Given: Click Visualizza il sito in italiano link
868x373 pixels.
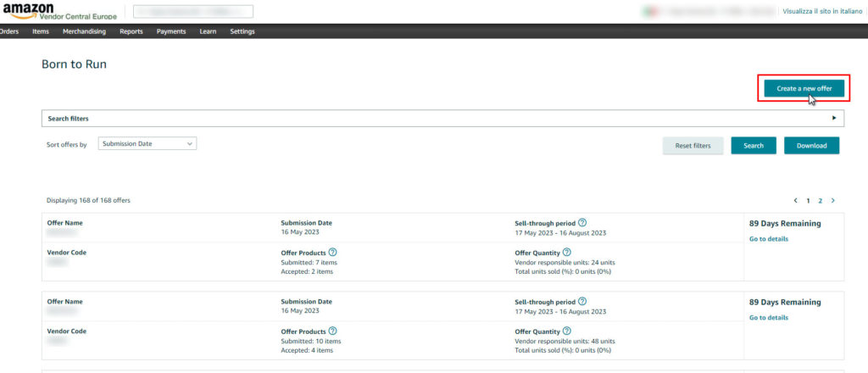Looking at the screenshot, I should pos(822,12).
